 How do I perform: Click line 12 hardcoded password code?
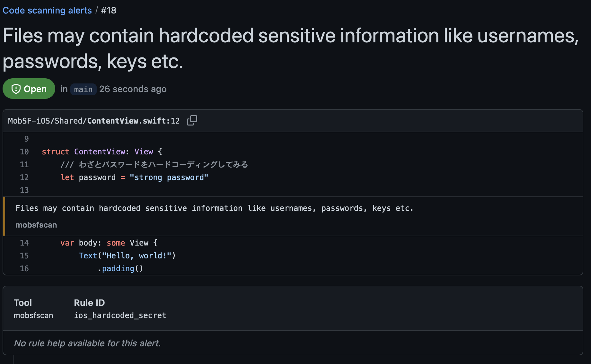[x=134, y=177]
